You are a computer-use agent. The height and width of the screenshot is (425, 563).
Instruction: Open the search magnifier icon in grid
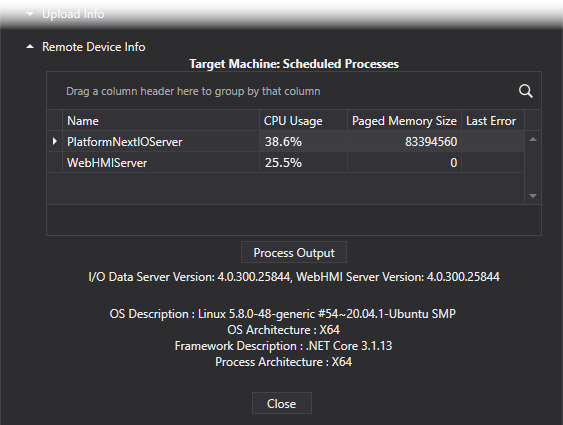coord(525,91)
